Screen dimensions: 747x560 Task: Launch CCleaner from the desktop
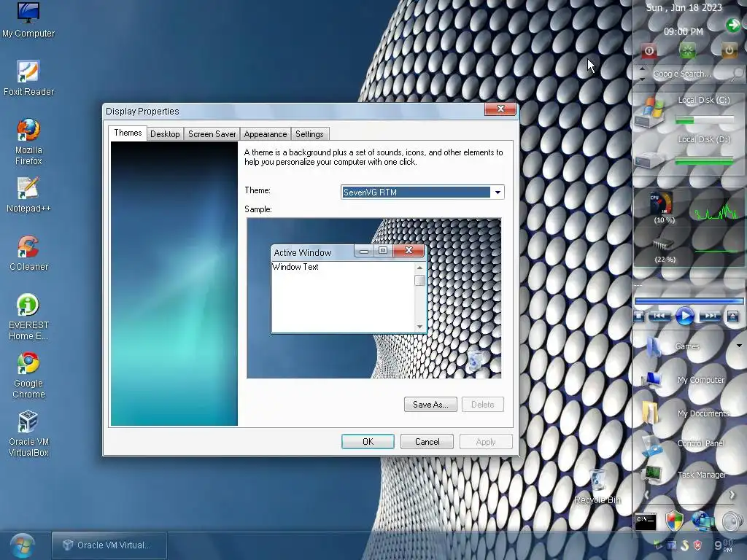(x=28, y=253)
